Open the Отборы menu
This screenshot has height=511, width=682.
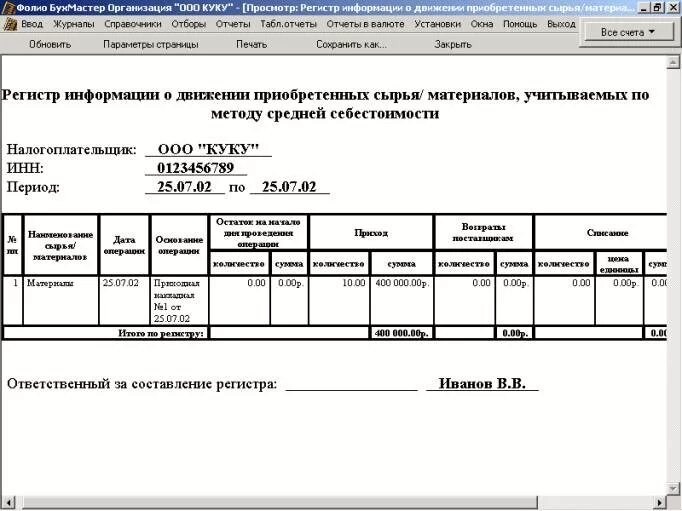pyautogui.click(x=188, y=24)
